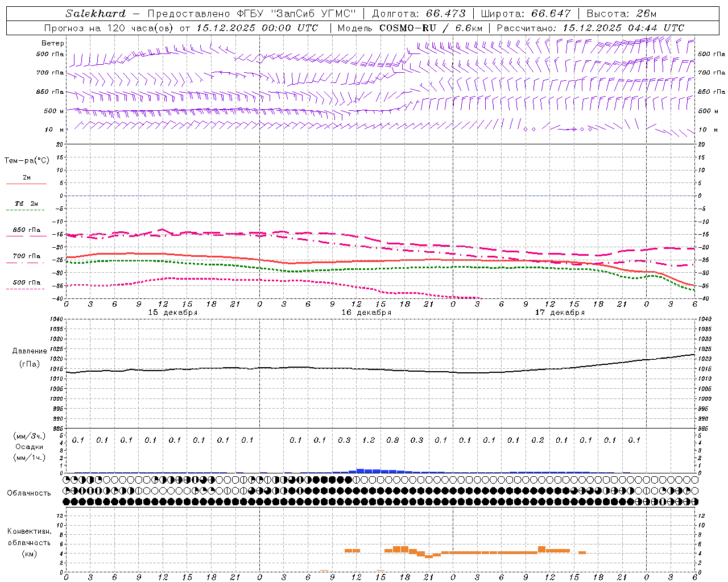Click the 'Прогноз на 120 часа(ов)' forecast text

[109, 28]
